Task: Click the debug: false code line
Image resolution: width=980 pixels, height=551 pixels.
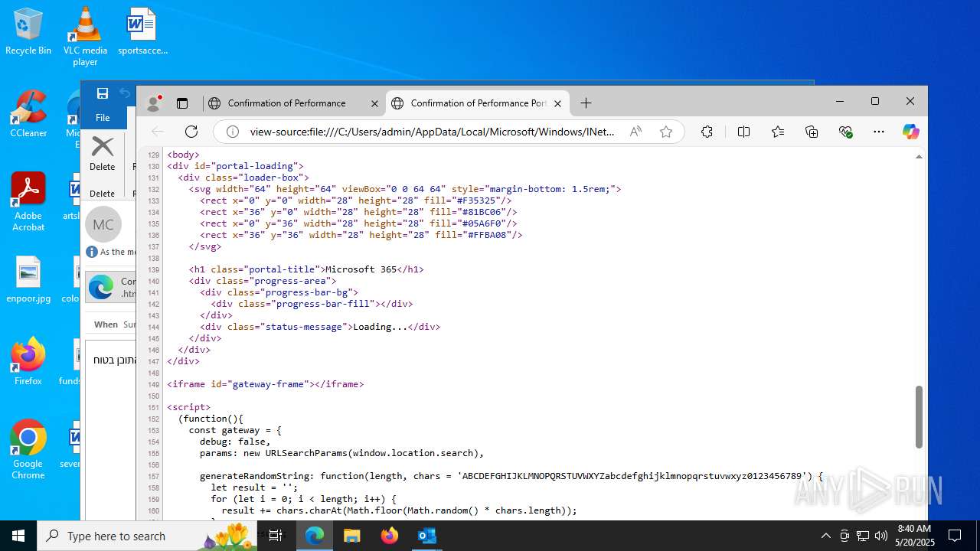Action: (x=235, y=442)
